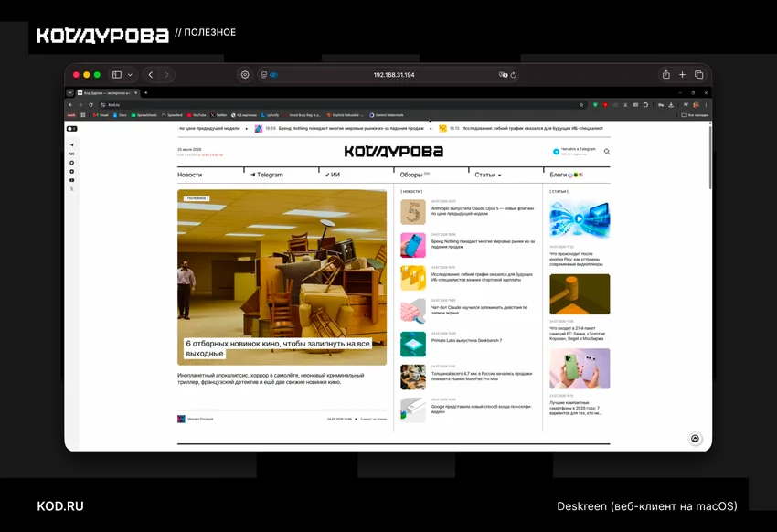The height and width of the screenshot is (532, 777).
Task: Open the Новости menu item
Action: click(x=190, y=175)
